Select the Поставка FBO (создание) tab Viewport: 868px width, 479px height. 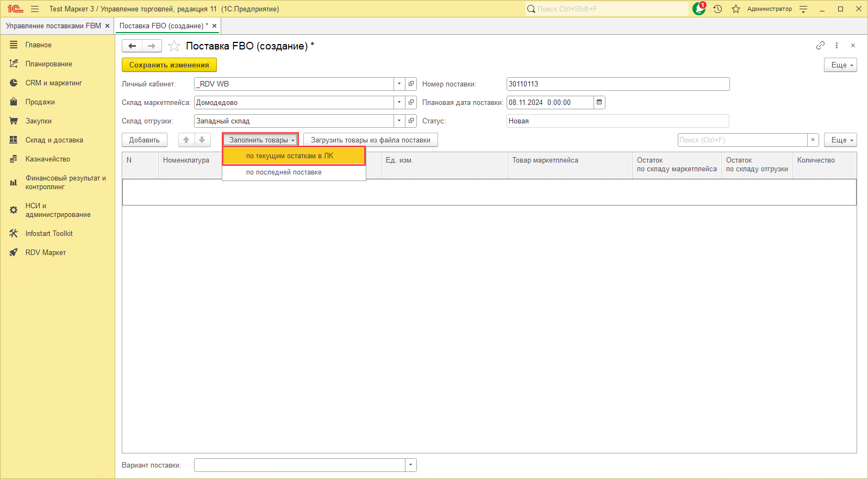click(163, 26)
